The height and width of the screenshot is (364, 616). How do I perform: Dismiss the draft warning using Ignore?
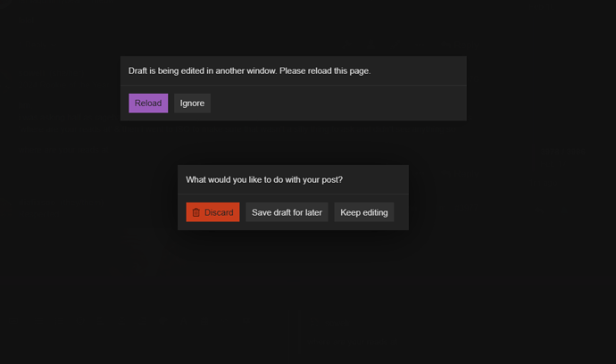(192, 103)
